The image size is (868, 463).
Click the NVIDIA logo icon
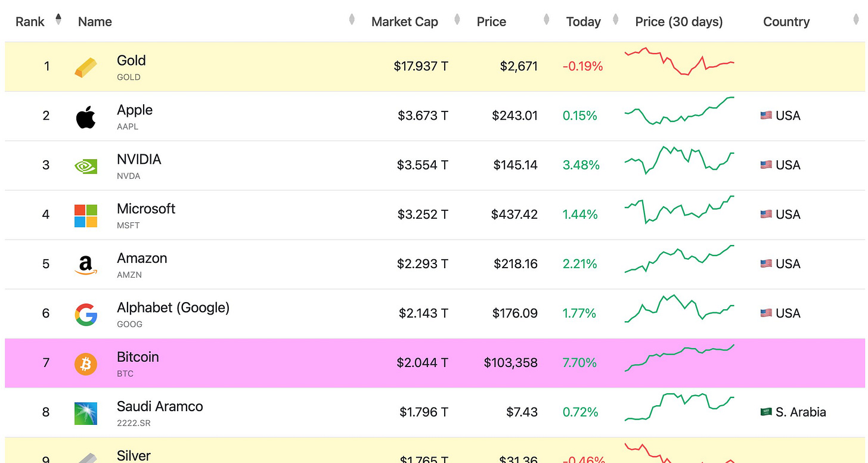click(x=86, y=166)
